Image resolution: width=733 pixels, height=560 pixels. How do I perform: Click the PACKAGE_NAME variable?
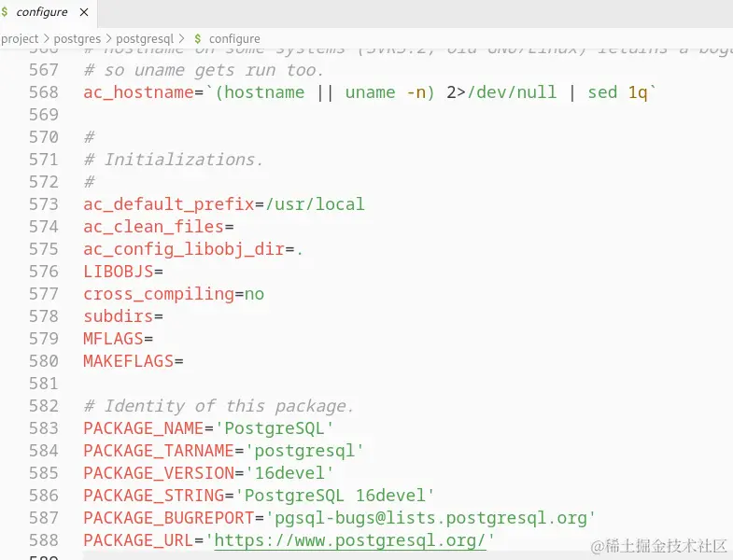tap(144, 428)
